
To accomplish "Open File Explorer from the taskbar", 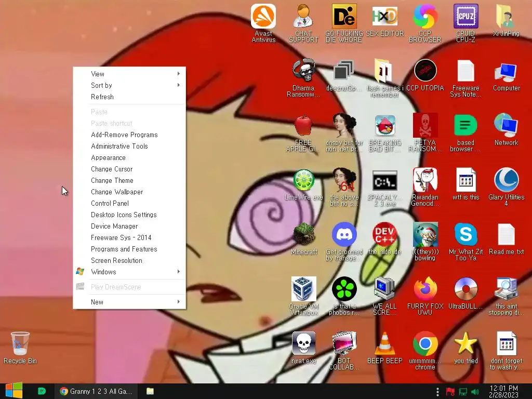I will [150, 391].
